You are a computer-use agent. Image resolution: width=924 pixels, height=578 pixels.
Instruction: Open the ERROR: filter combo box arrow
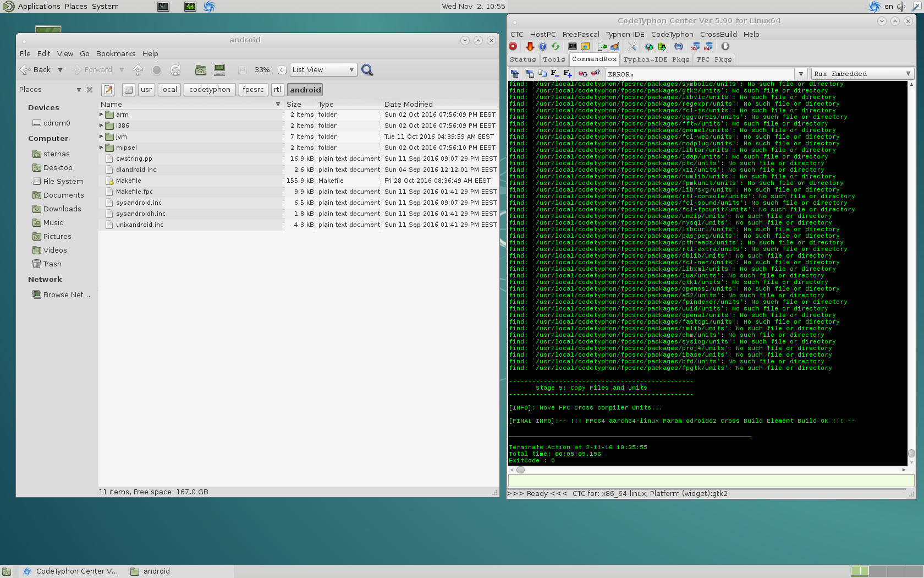801,74
